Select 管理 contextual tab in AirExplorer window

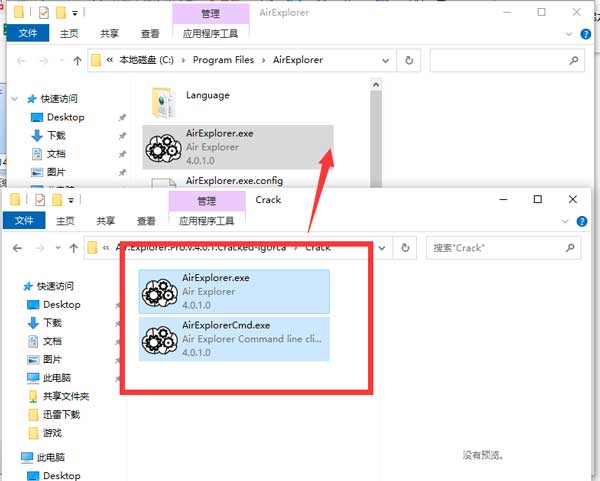point(210,14)
